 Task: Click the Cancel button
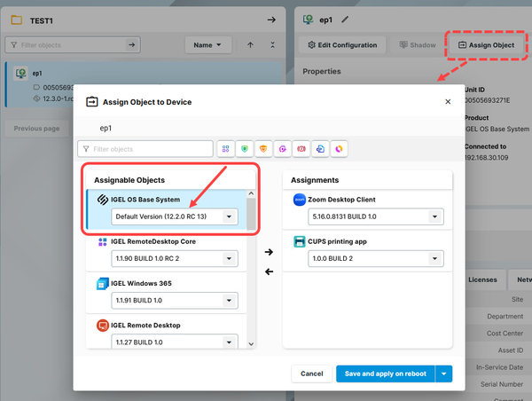(311, 373)
